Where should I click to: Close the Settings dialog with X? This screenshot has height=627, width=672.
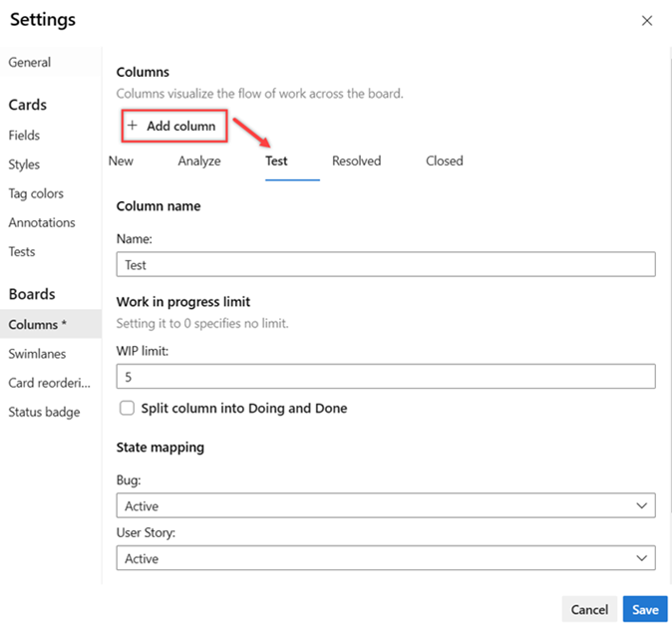[647, 21]
